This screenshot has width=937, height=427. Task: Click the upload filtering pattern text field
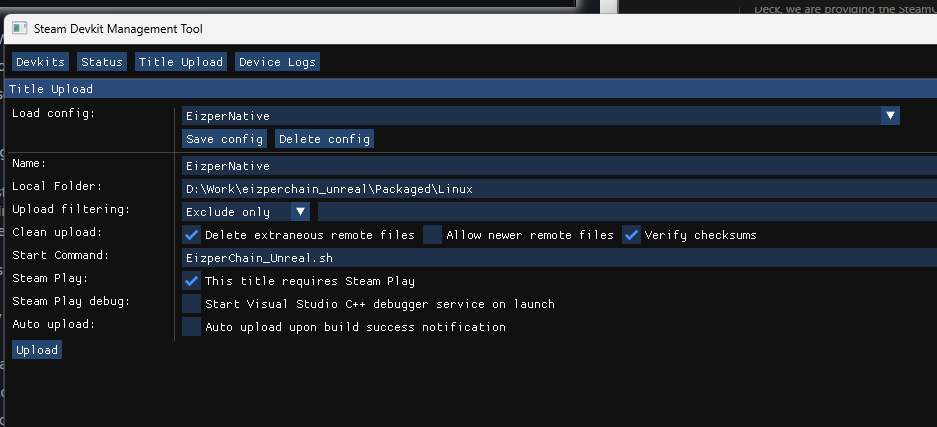626,212
